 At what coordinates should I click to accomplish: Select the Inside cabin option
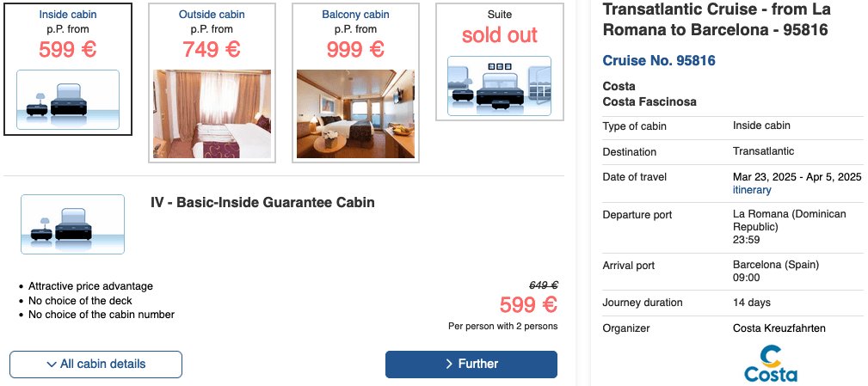coord(68,15)
